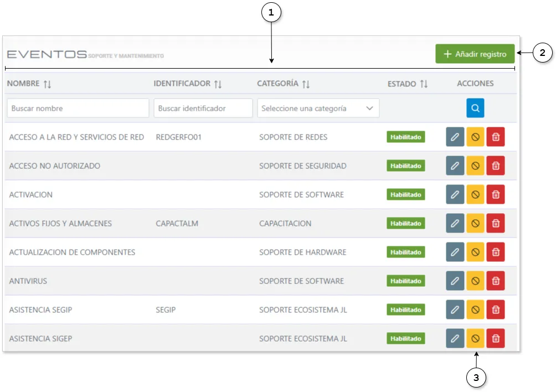Delete the ACCESO A LA RED row

click(496, 137)
